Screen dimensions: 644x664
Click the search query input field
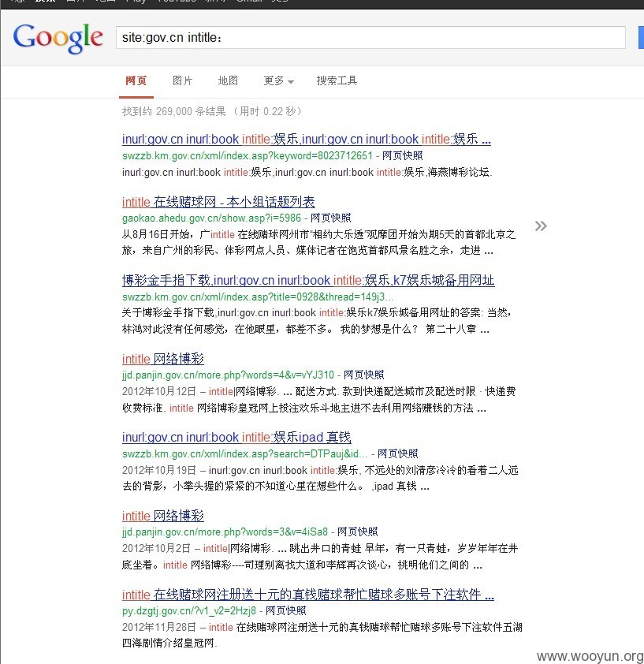point(370,37)
